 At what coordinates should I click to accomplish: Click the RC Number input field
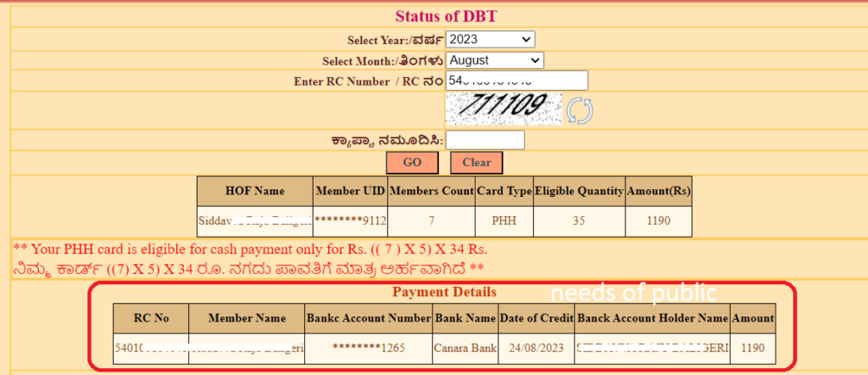(x=516, y=81)
